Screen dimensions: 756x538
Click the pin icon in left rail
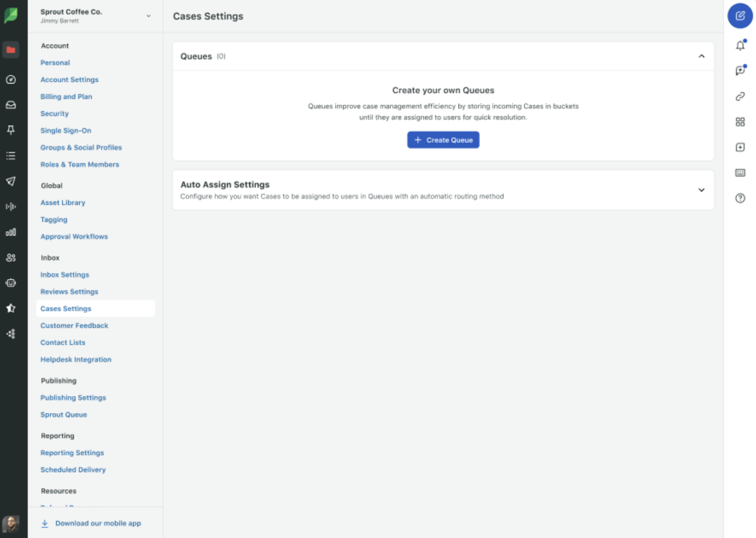click(11, 130)
